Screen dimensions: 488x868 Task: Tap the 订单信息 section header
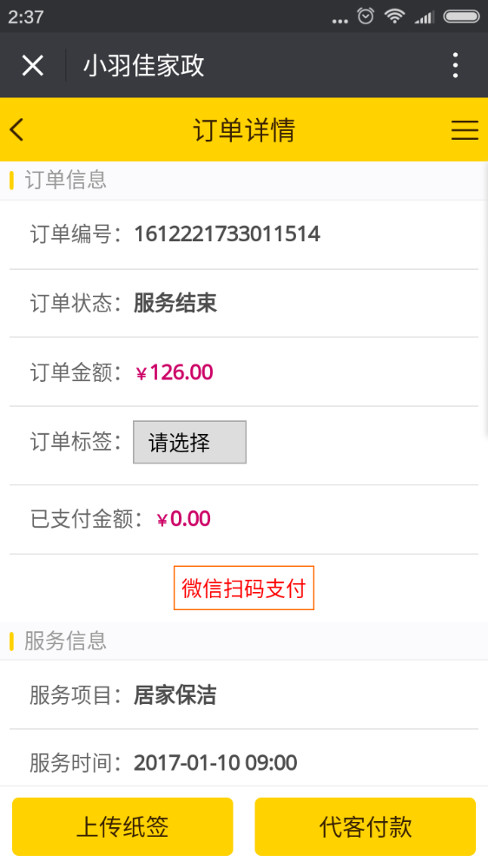[x=65, y=180]
